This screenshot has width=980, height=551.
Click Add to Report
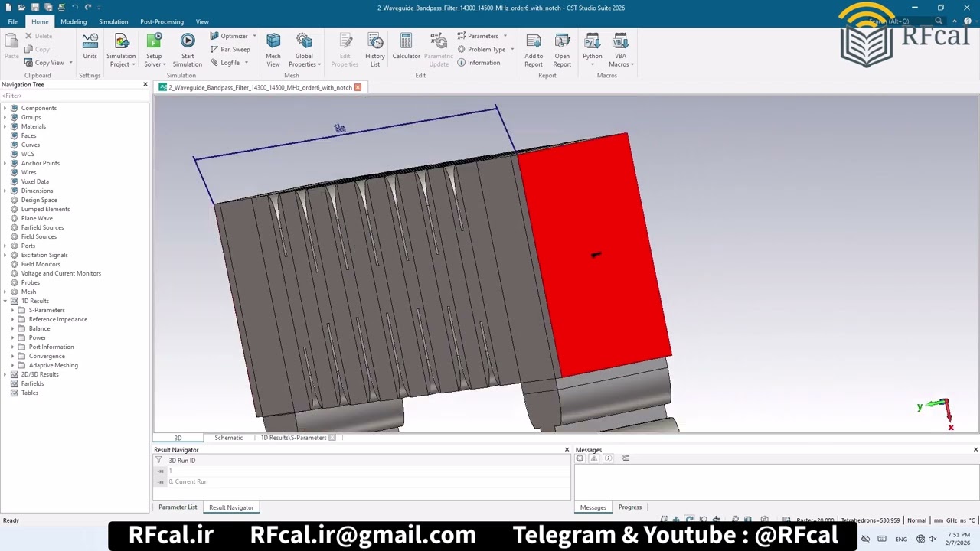click(x=534, y=49)
